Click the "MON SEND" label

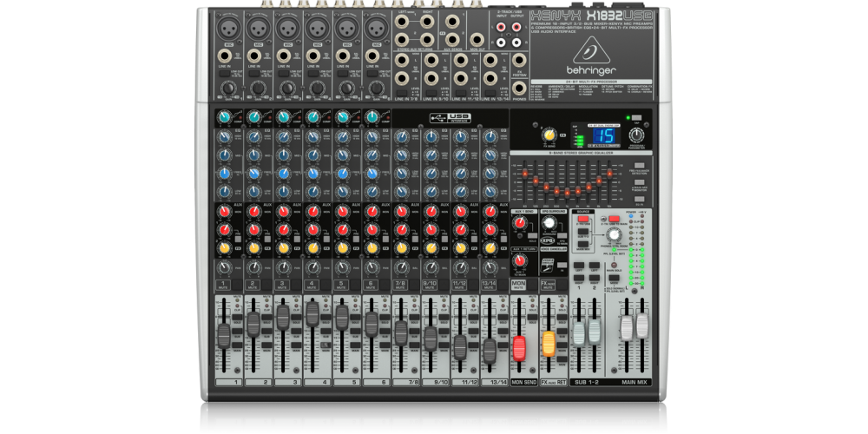pyautogui.click(x=523, y=382)
